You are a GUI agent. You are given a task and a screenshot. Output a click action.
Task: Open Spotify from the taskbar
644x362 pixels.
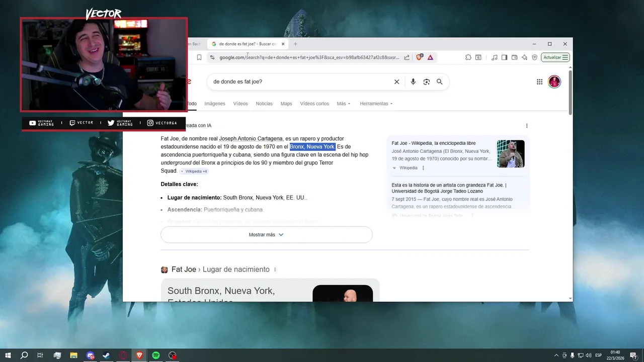[156, 355]
